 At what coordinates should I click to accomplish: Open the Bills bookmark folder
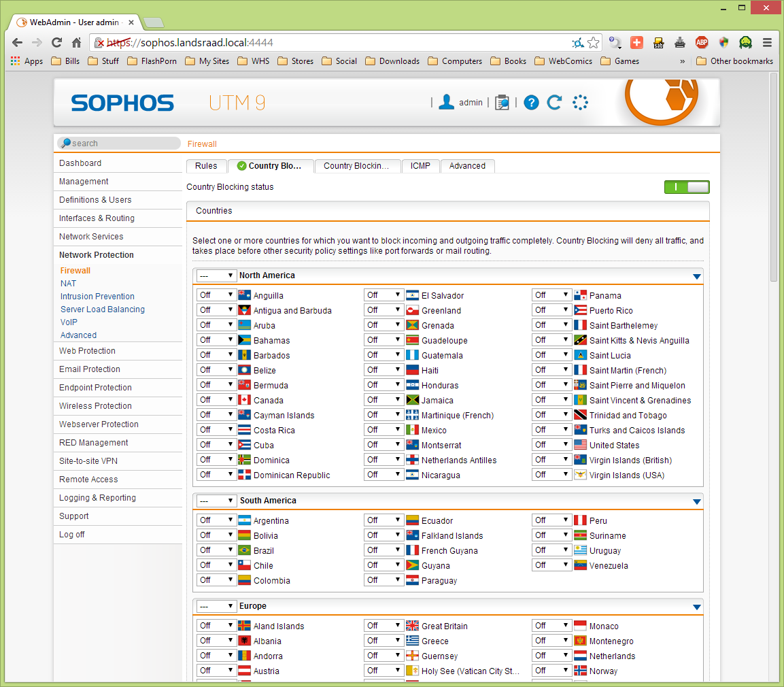[65, 61]
